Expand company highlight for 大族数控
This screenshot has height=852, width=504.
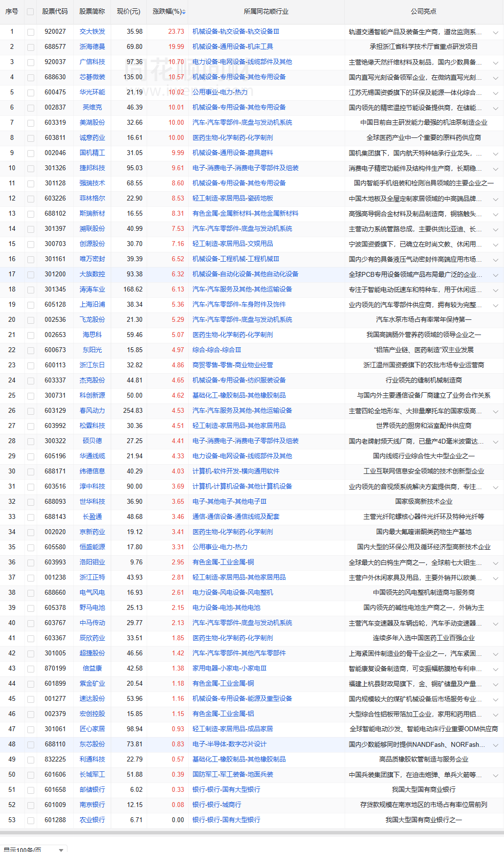click(495, 275)
